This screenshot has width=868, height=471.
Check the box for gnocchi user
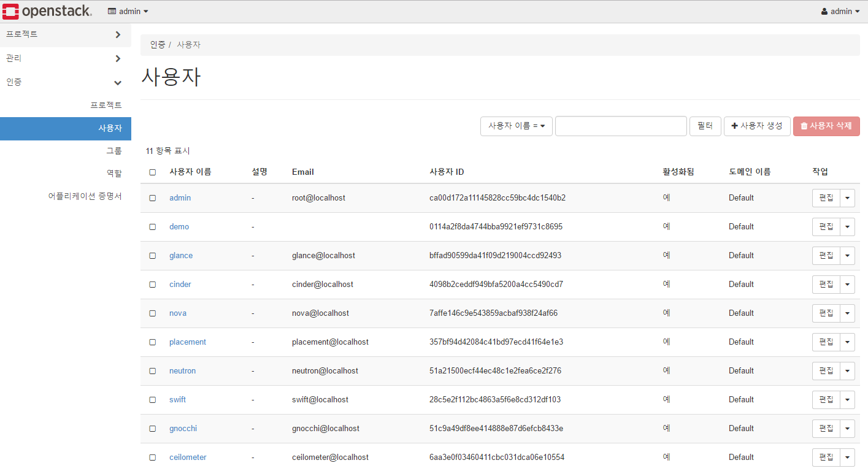coord(153,429)
